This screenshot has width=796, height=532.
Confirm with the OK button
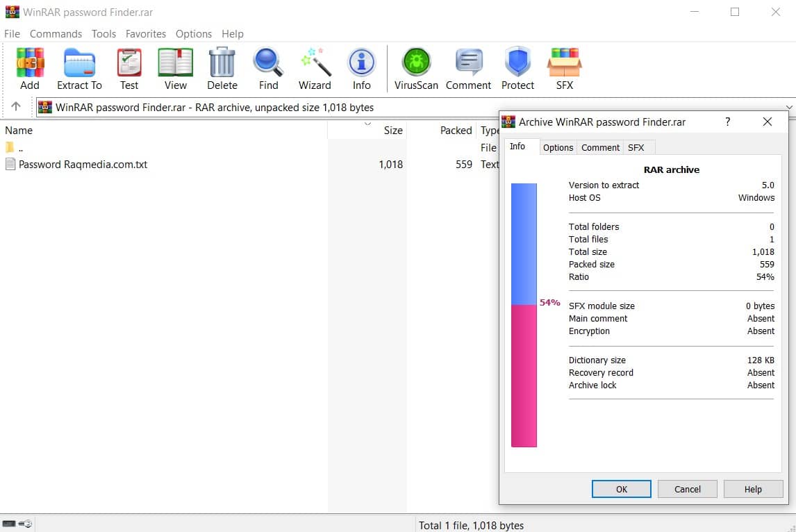pyautogui.click(x=620, y=489)
